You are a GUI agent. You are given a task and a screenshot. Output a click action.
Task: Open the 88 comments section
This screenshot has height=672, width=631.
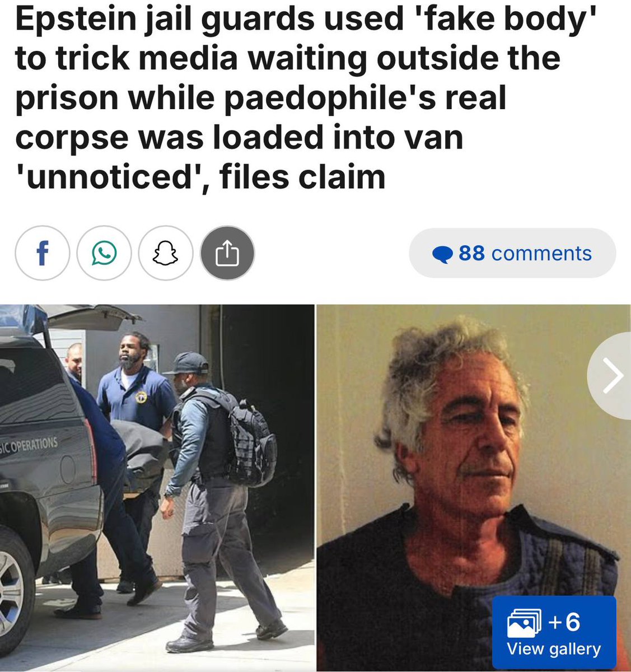(x=512, y=253)
